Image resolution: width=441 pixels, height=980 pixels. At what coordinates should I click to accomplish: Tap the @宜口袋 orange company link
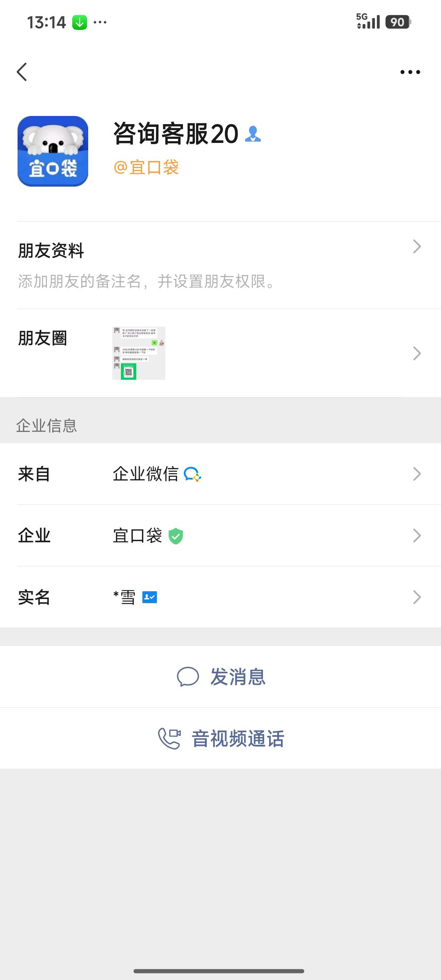click(146, 167)
